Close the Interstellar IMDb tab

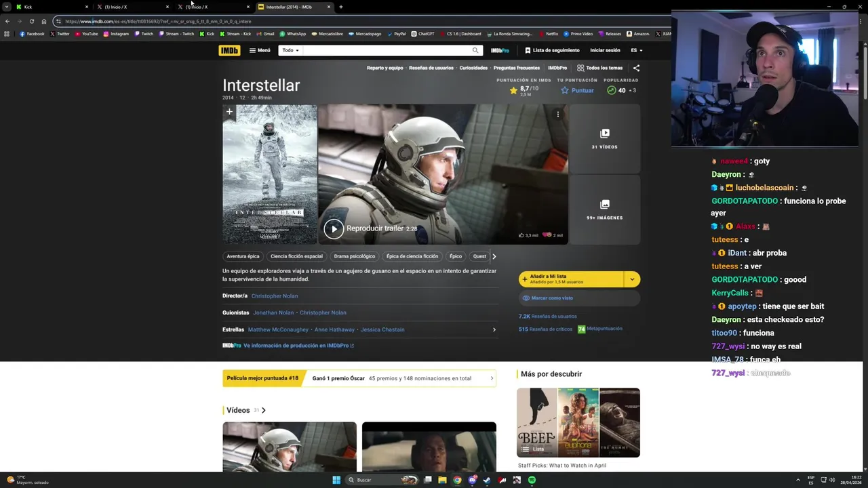pyautogui.click(x=329, y=7)
